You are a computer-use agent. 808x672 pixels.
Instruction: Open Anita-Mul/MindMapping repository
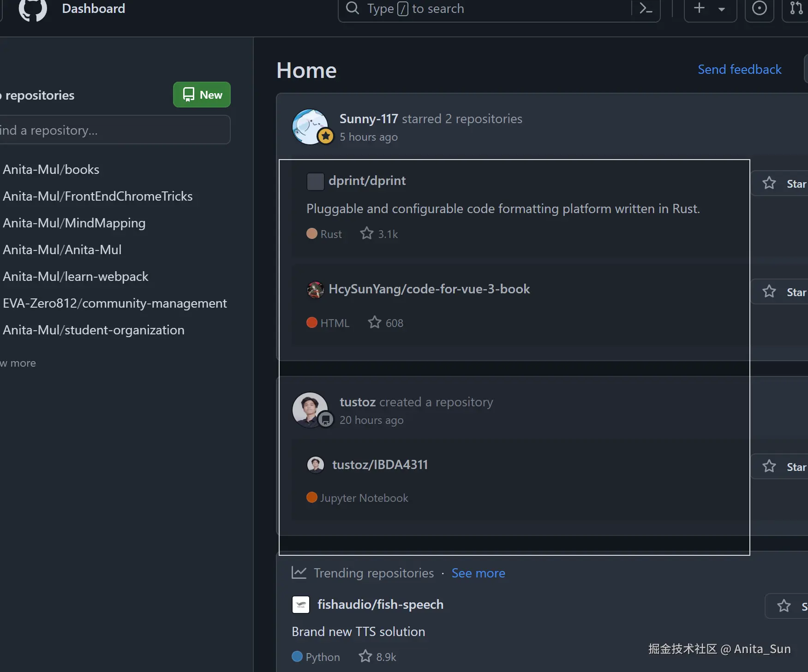tap(74, 223)
